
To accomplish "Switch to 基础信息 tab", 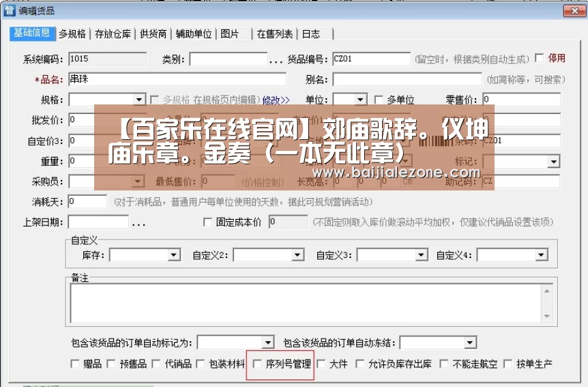I will [32, 33].
